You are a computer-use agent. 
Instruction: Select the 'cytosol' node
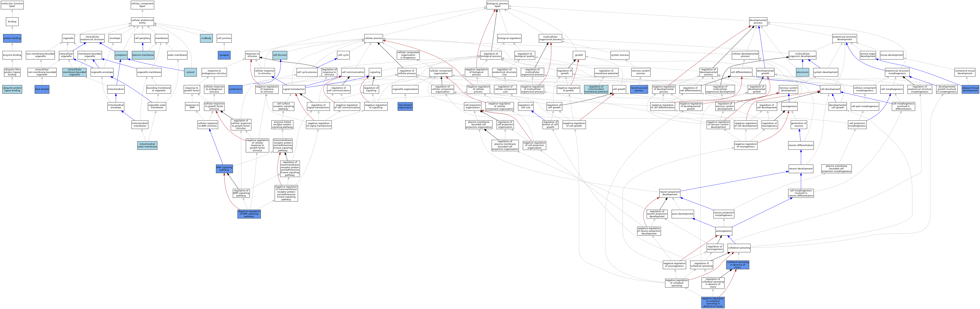point(190,72)
